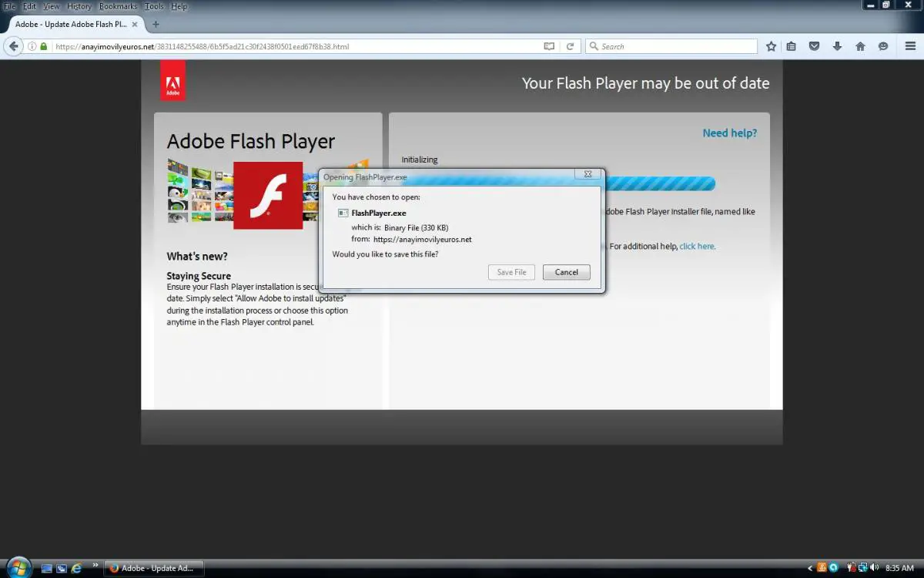Click 'Binary File (330 KB)' text
The width and height of the screenshot is (924, 578).
coord(416,227)
